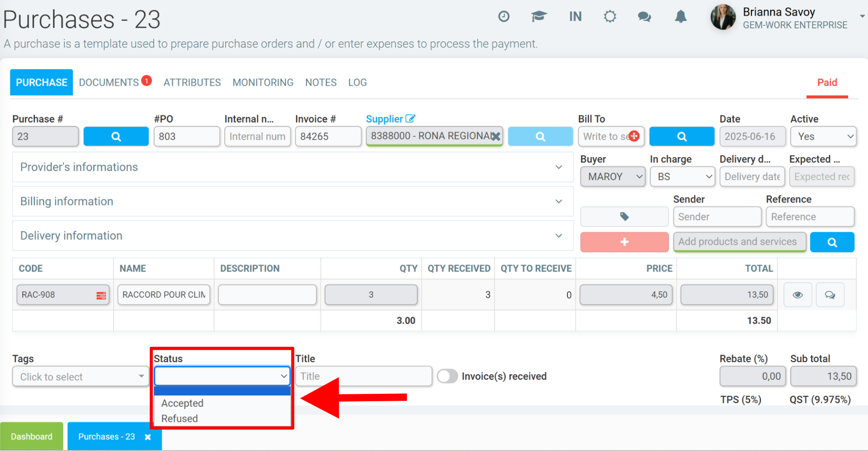Toggle Invoice(s) received switch
868x451 pixels.
pos(447,376)
